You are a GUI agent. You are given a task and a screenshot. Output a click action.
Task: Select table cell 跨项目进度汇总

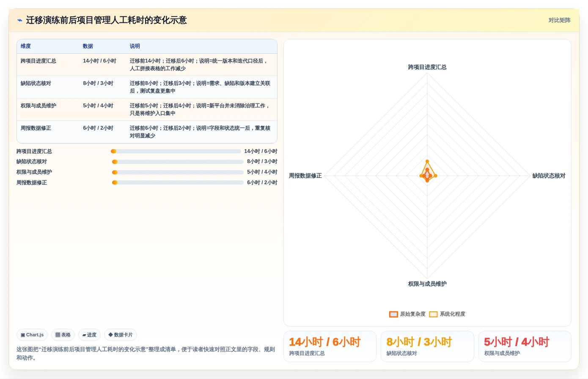pos(38,61)
